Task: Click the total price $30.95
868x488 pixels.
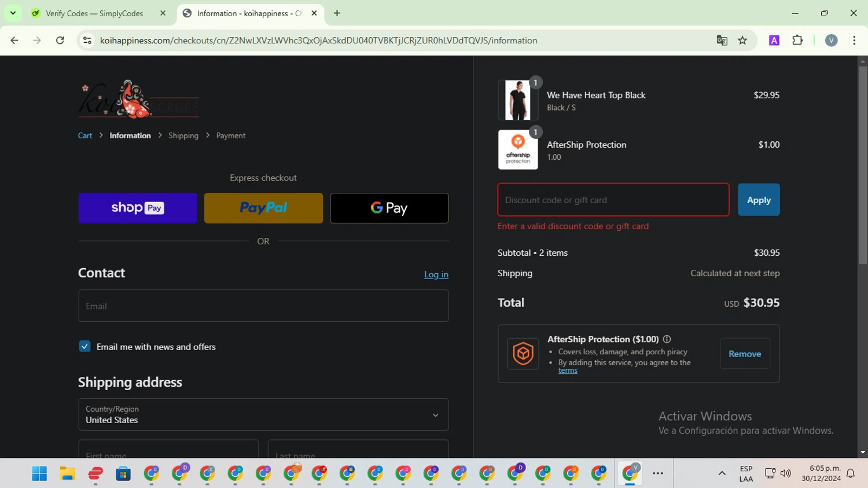Action: click(761, 303)
